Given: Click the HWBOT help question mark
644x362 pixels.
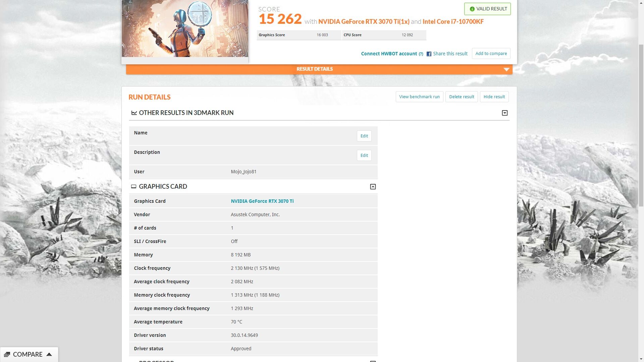Looking at the screenshot, I should (421, 54).
